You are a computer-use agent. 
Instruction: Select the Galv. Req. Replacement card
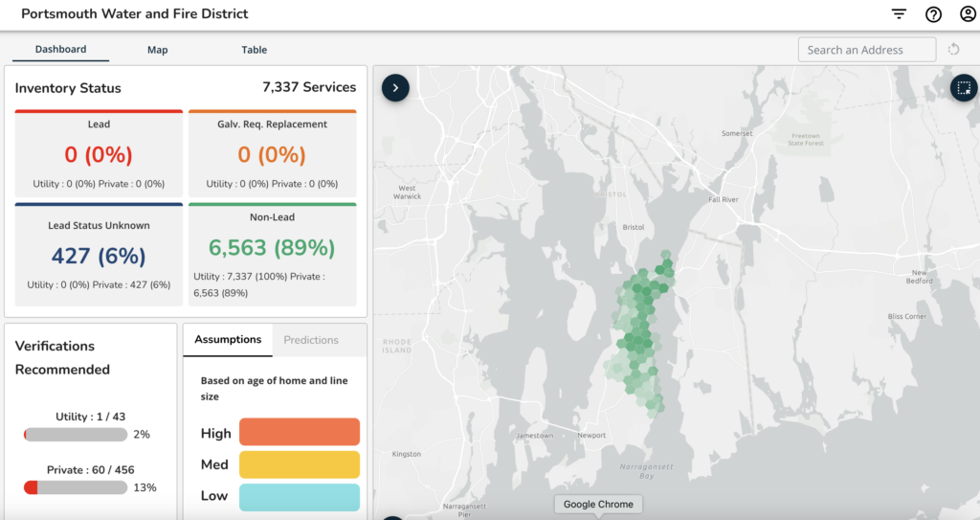[x=272, y=153]
